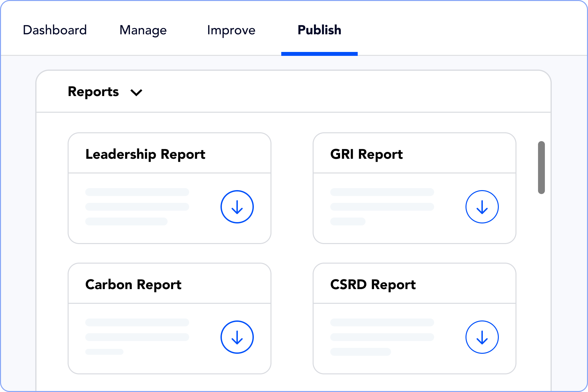Click the Leadership Report title
588x392 pixels.
[x=145, y=154]
